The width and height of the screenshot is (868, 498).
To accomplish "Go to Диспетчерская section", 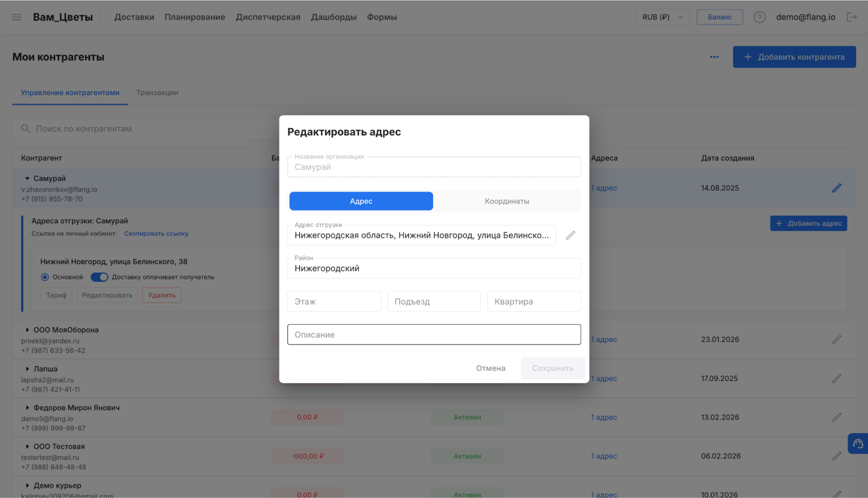I will pyautogui.click(x=268, y=17).
